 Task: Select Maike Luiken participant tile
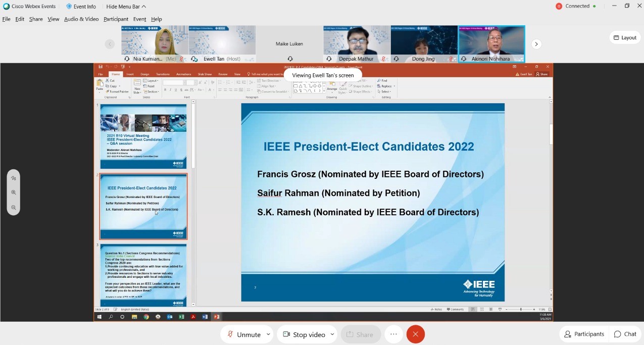(x=289, y=44)
